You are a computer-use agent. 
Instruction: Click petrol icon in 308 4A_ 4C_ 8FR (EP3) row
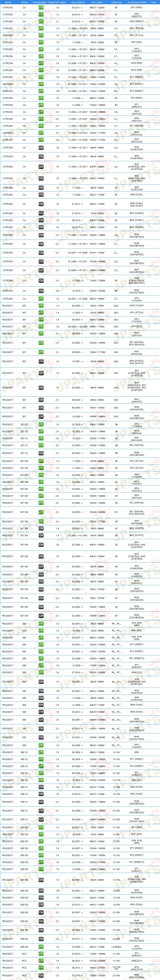pyautogui.click(x=41, y=630)
